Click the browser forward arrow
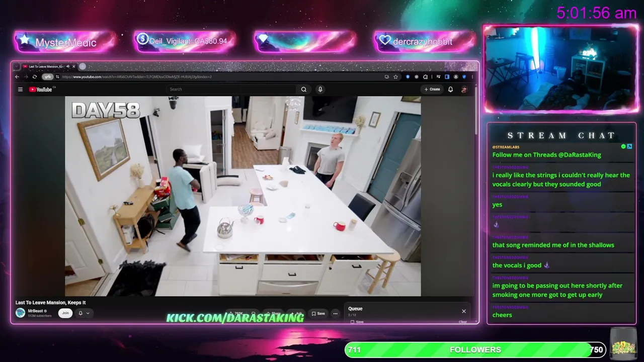Viewport: 644px width, 362px height. tap(26, 77)
